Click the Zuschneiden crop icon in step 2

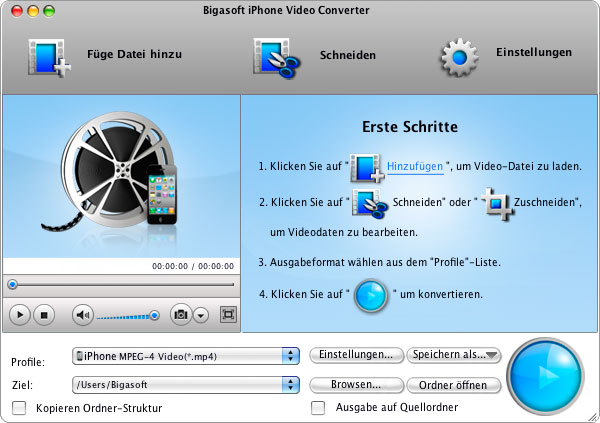tap(497, 204)
